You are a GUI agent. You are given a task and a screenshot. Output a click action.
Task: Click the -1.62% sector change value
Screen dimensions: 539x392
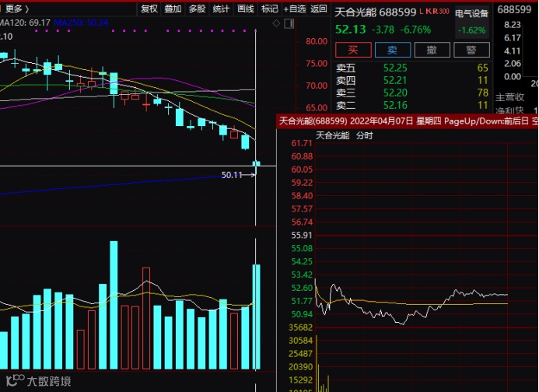click(471, 30)
